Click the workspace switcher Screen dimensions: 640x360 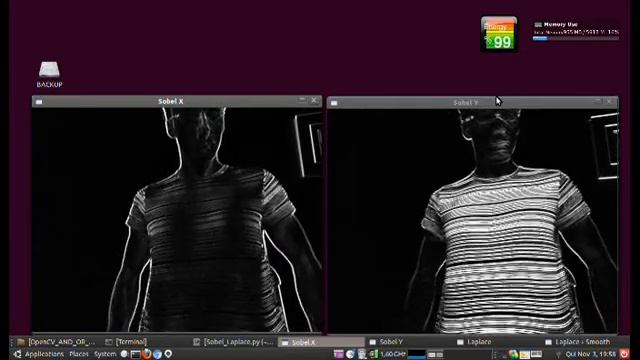tap(435, 355)
